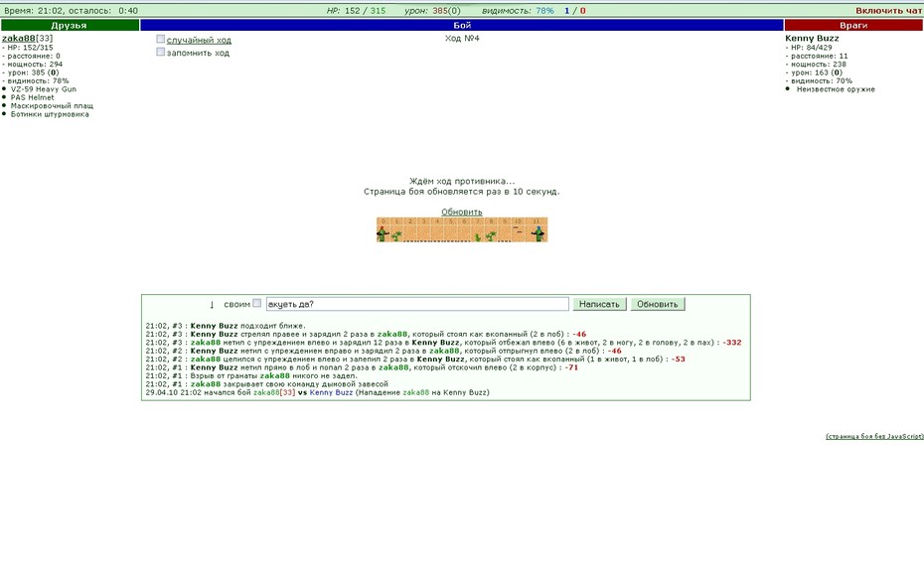This screenshot has height=577, width=924.
Task: Click 'HP: 84/429' in the enemy panel
Action: (809, 48)
